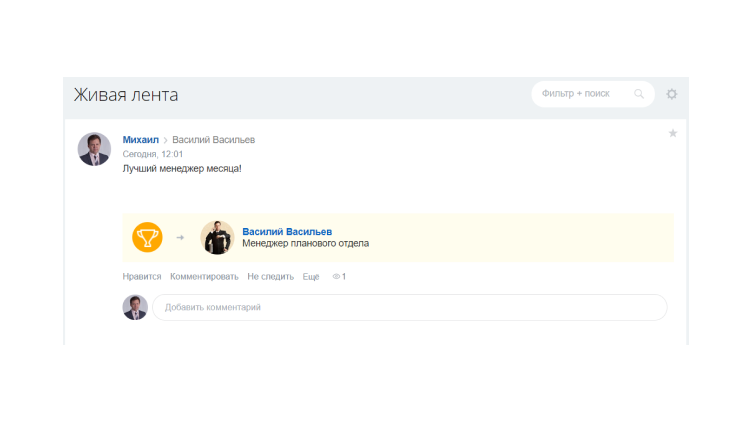752x421 pixels.
Task: Toggle Не следить for this post
Action: (x=270, y=277)
